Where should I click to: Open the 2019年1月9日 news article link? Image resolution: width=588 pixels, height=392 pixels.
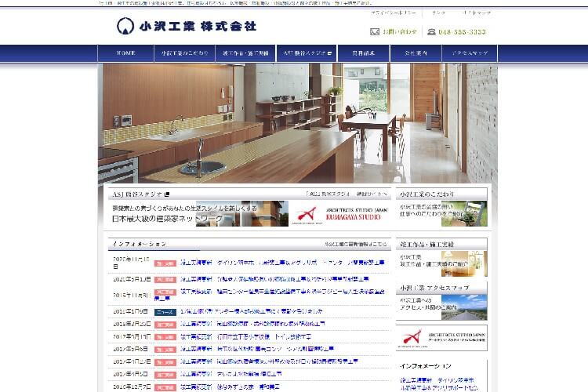coord(251,311)
